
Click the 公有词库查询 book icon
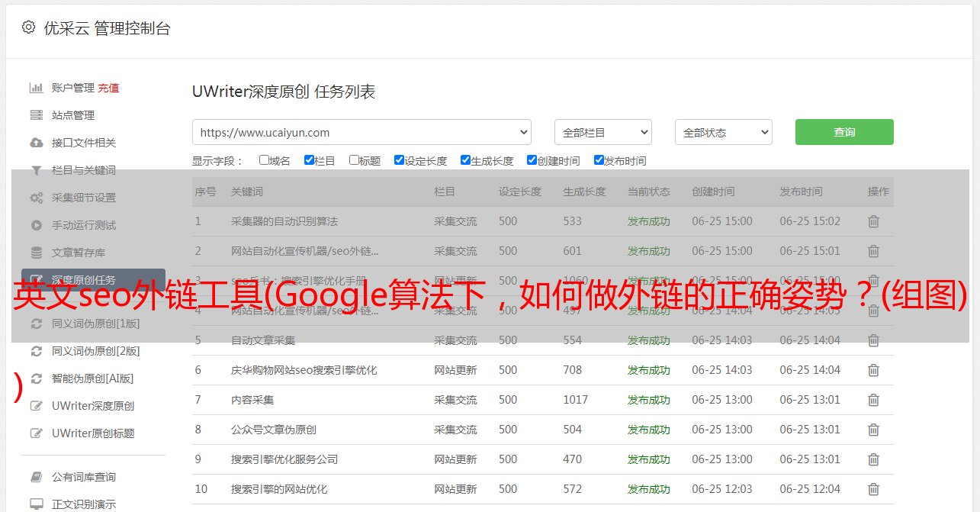tap(36, 477)
